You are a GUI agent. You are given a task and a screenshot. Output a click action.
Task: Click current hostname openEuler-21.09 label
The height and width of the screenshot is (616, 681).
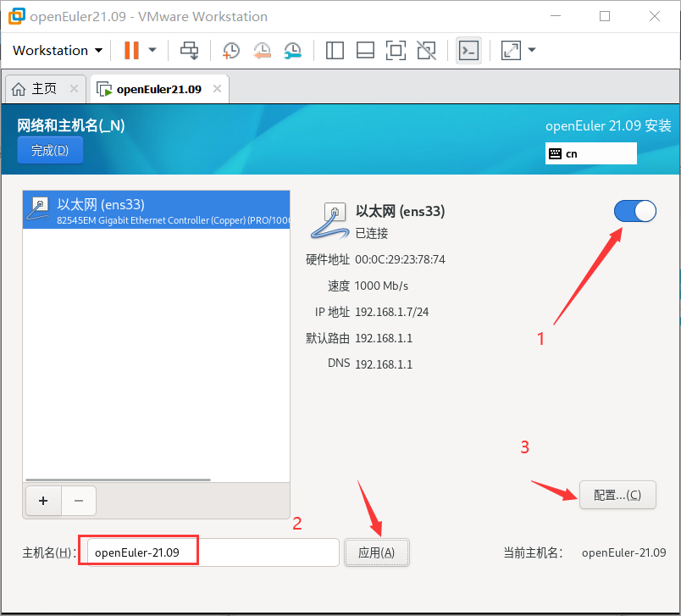point(623,552)
